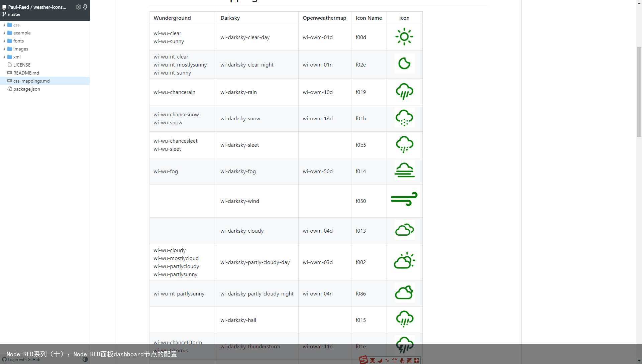
Task: Click the settings gear icon
Action: [x=78, y=7]
